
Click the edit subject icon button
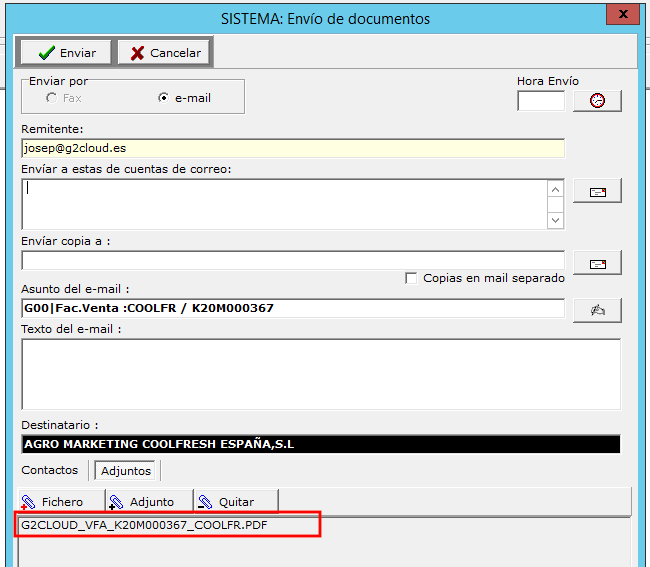597,310
